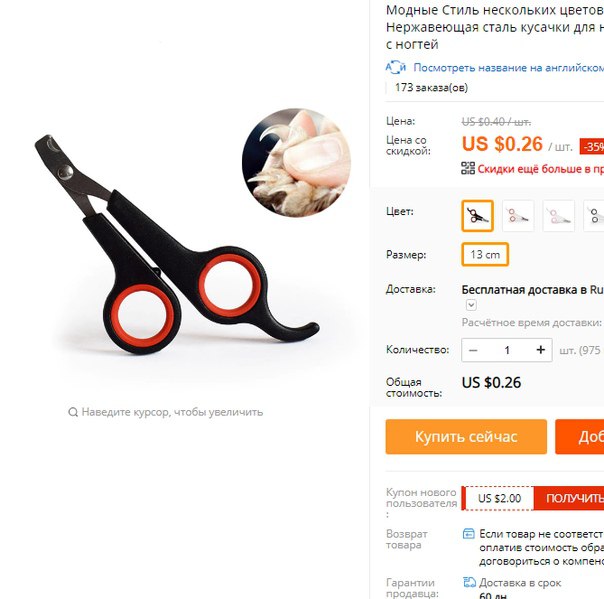The width and height of the screenshot is (604, 599).
Task: Click the translate icon beside the English title link
Action: pyautogui.click(x=396, y=67)
